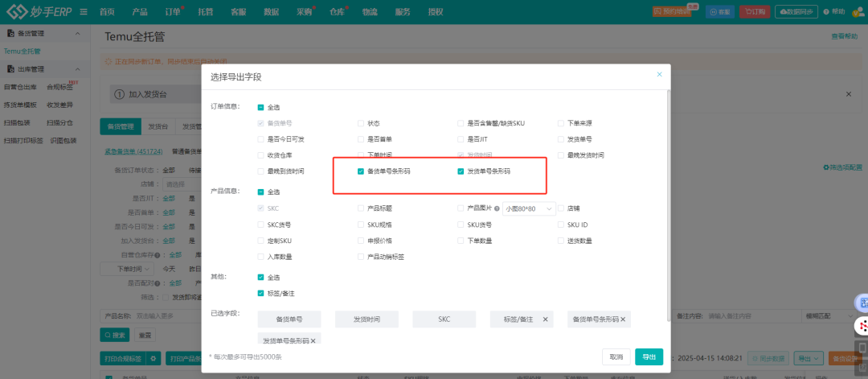The width and height of the screenshot is (868, 379).
Task: Open the 首页 top menu
Action: click(108, 11)
